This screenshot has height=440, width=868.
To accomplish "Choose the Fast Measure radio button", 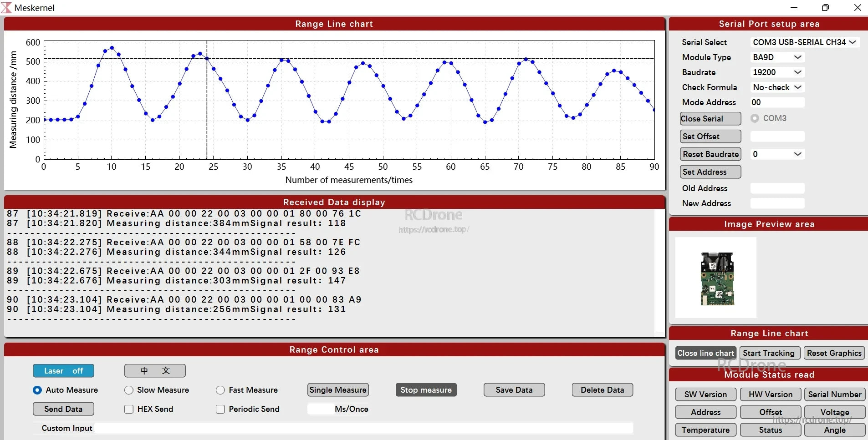I will pos(220,390).
